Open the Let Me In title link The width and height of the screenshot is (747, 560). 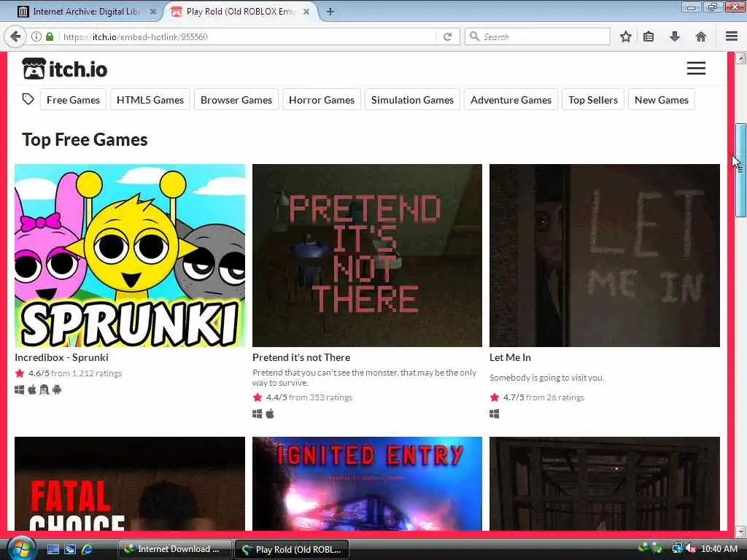click(510, 357)
